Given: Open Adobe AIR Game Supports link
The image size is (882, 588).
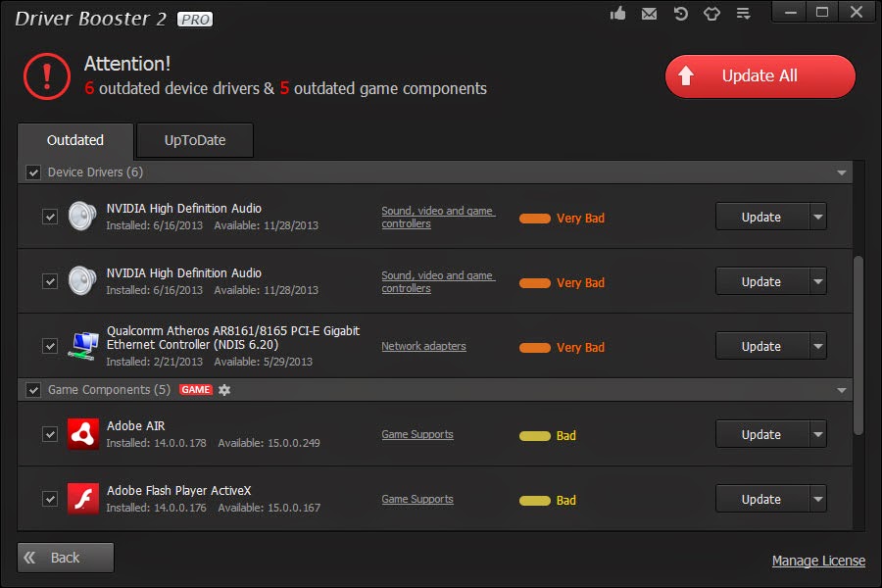Looking at the screenshot, I should (x=417, y=434).
